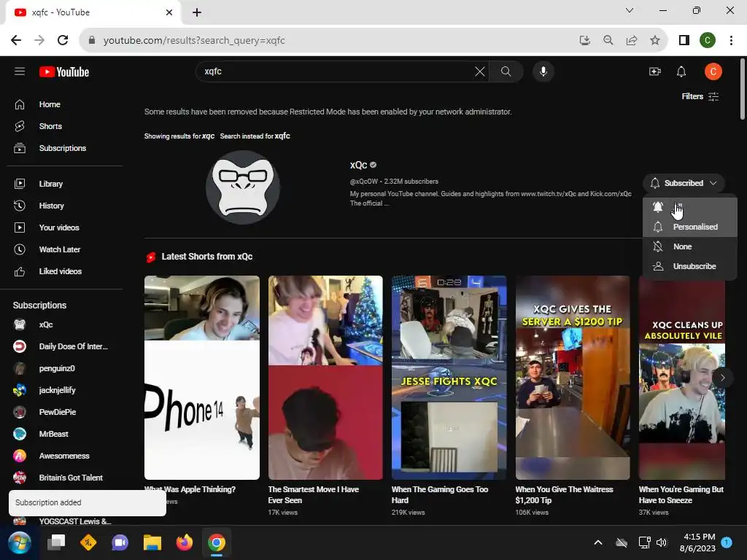Open Firefox from the taskbar
The height and width of the screenshot is (560, 747).
(185, 542)
